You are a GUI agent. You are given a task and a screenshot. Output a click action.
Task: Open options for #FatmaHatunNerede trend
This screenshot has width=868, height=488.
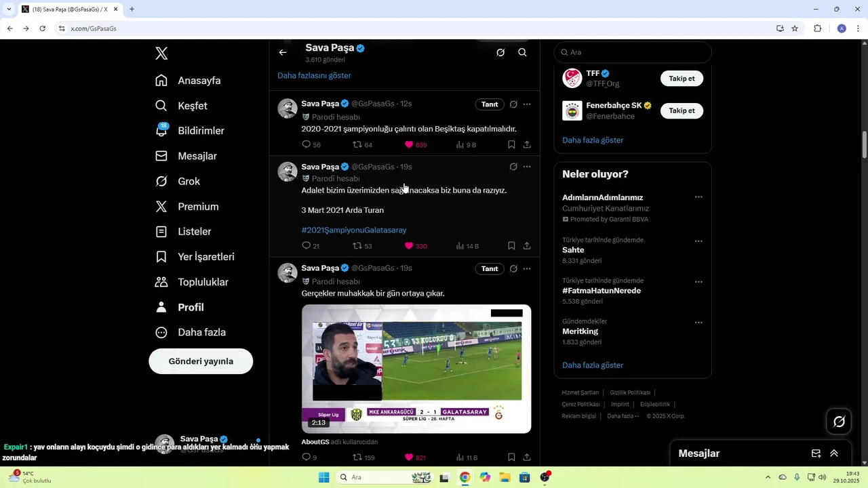698,282
